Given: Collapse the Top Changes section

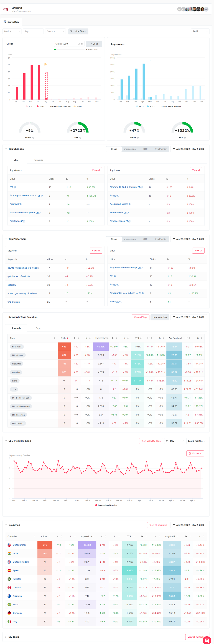Looking at the screenshot, I should pyautogui.click(x=6, y=149).
